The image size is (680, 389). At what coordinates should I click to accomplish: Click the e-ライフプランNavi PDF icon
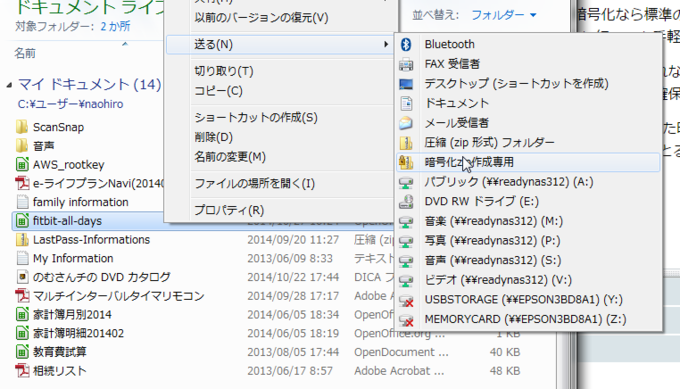(x=22, y=183)
